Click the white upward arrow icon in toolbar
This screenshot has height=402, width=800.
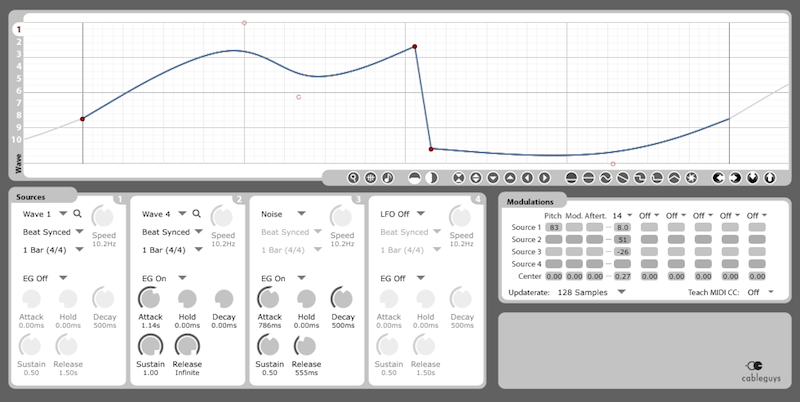click(x=769, y=178)
